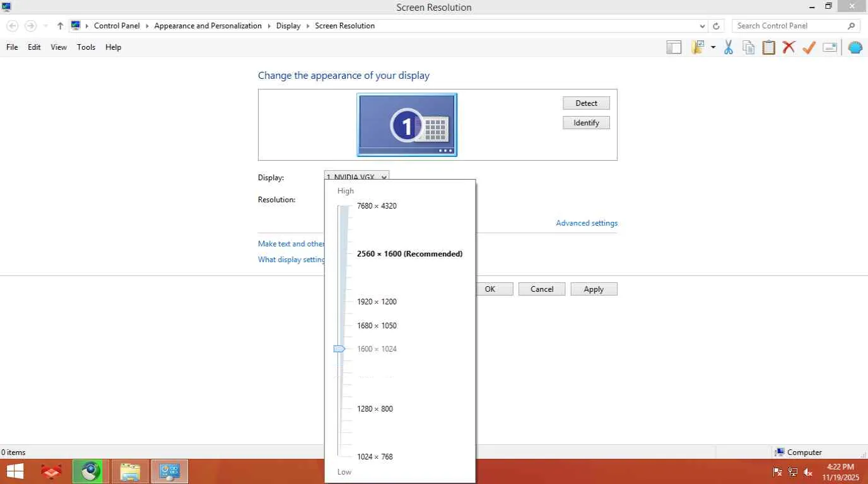Select 1024 × 768 resolution
This screenshot has width=868, height=484.
[375, 457]
